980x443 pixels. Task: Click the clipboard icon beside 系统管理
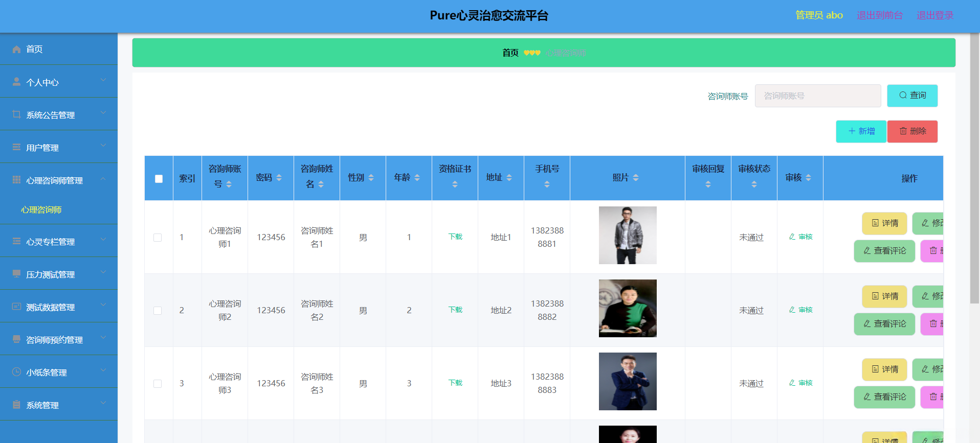[16, 405]
